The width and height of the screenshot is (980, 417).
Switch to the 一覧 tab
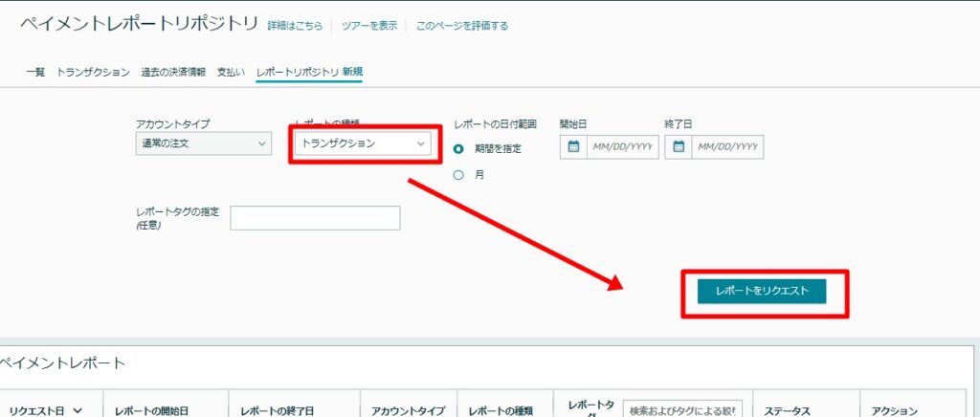[35, 72]
